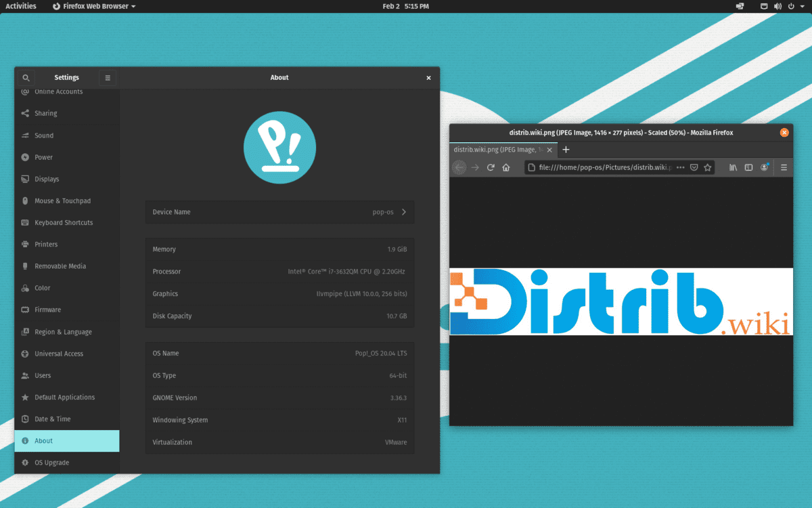
Task: Click the Disk Capacity value 10.7 GB
Action: 397,316
